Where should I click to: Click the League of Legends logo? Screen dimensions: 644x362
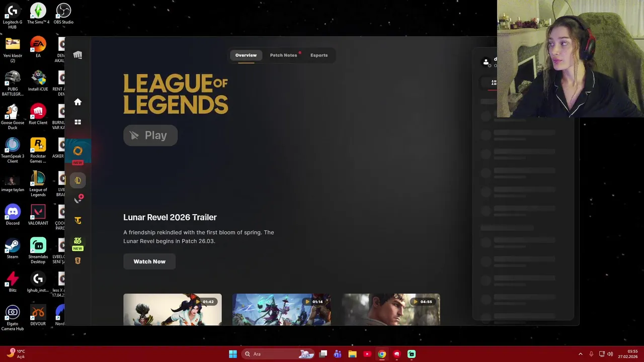[176, 94]
